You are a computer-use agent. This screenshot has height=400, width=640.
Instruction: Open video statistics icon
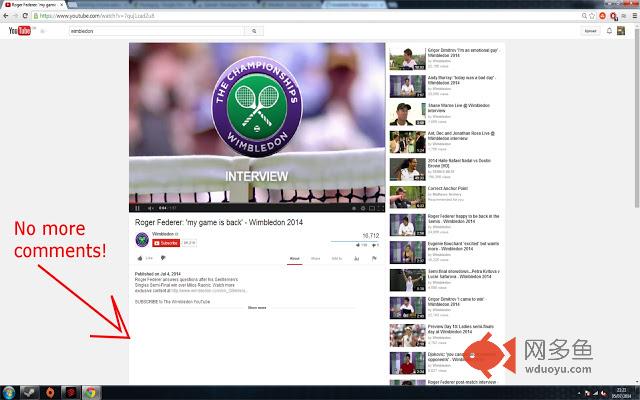coord(356,258)
